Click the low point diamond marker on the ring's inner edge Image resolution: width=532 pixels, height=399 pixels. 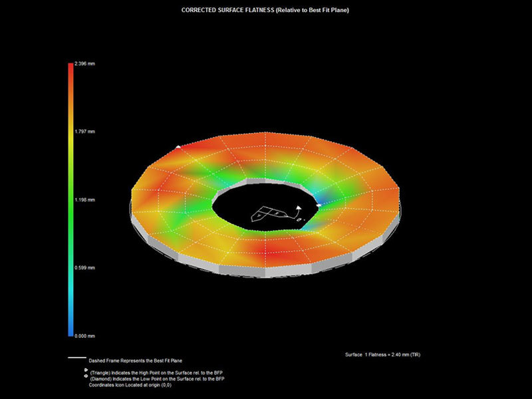(319, 205)
